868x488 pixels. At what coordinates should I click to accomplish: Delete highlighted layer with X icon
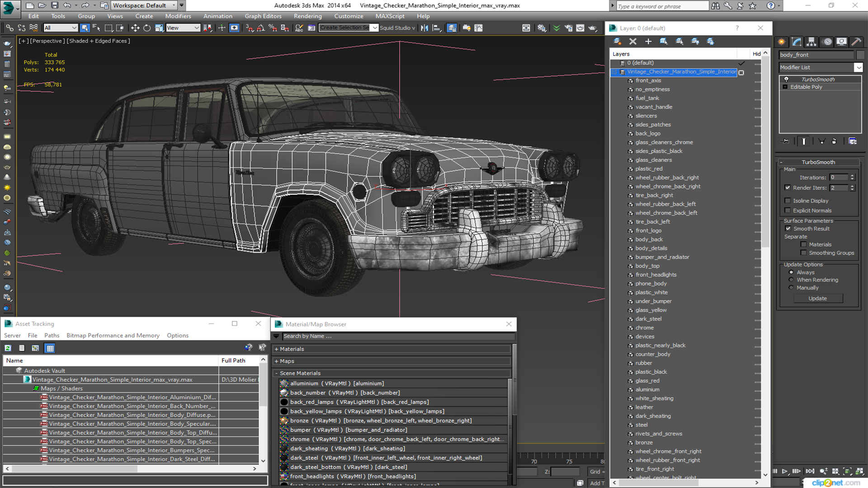point(633,41)
